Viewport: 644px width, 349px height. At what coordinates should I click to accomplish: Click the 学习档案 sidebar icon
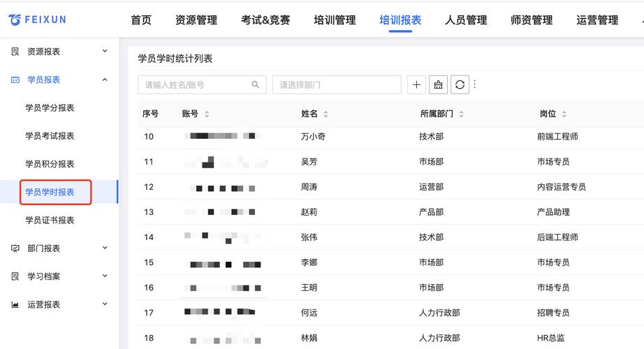click(x=15, y=276)
